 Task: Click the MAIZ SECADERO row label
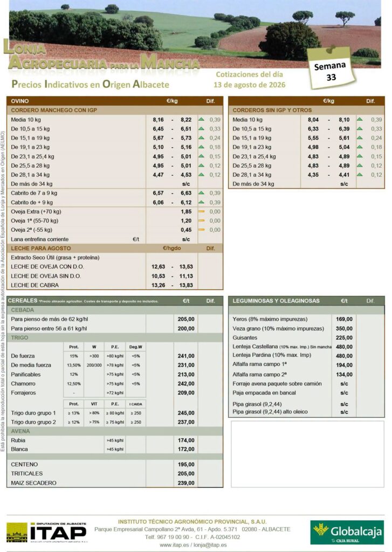click(33, 483)
